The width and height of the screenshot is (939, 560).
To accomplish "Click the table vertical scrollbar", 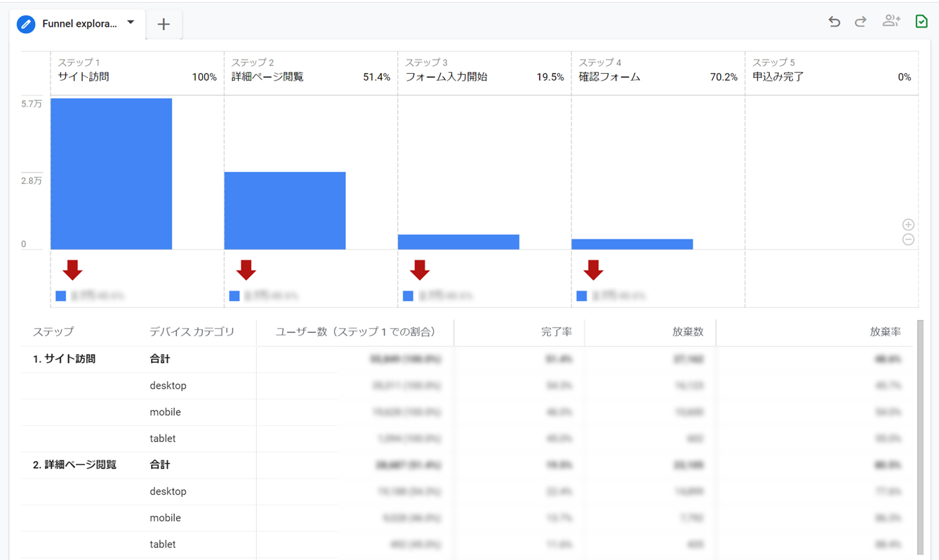I will tap(920, 435).
